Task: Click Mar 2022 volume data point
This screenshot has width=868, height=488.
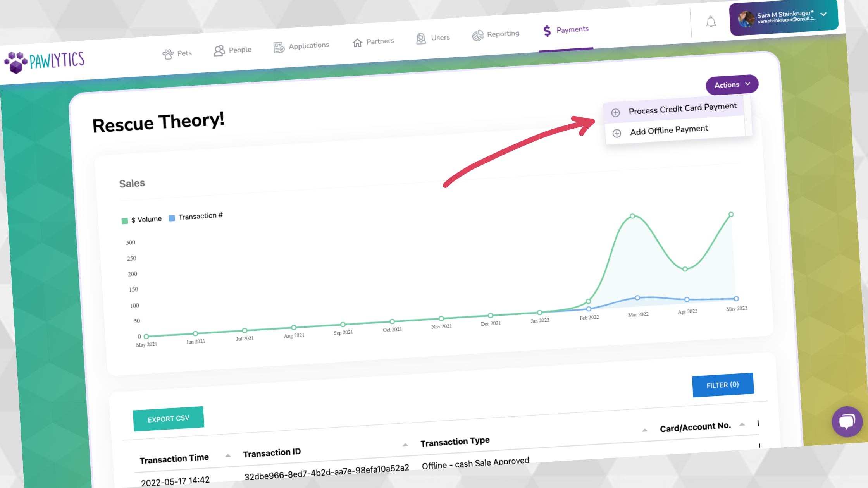Action: 632,216
